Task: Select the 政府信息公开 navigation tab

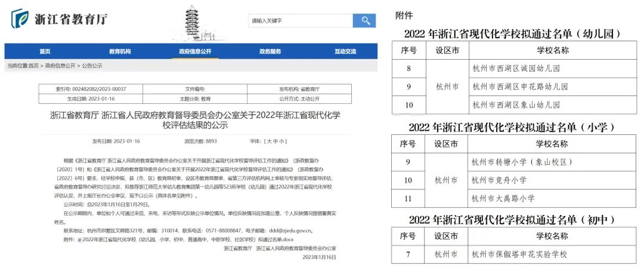Action: coord(195,52)
